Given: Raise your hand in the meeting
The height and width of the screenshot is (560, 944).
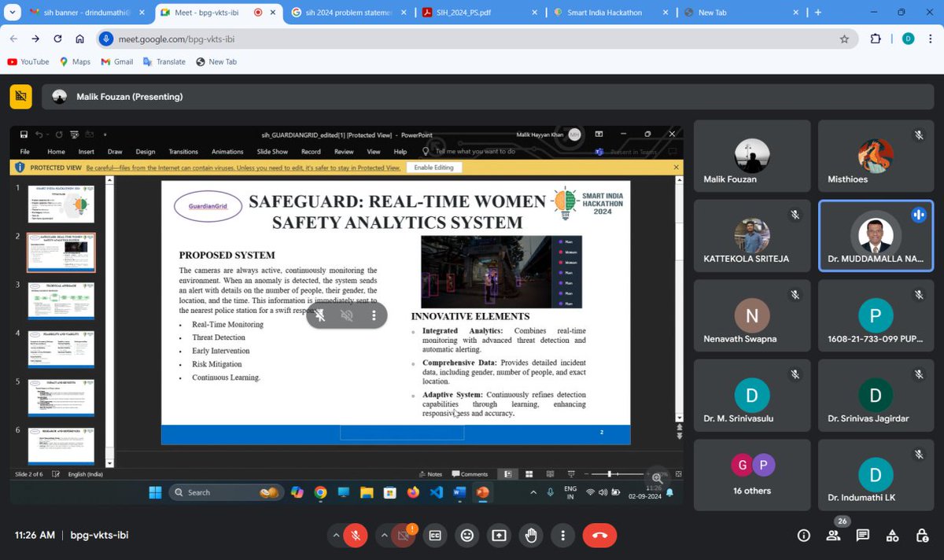Looking at the screenshot, I should point(531,536).
